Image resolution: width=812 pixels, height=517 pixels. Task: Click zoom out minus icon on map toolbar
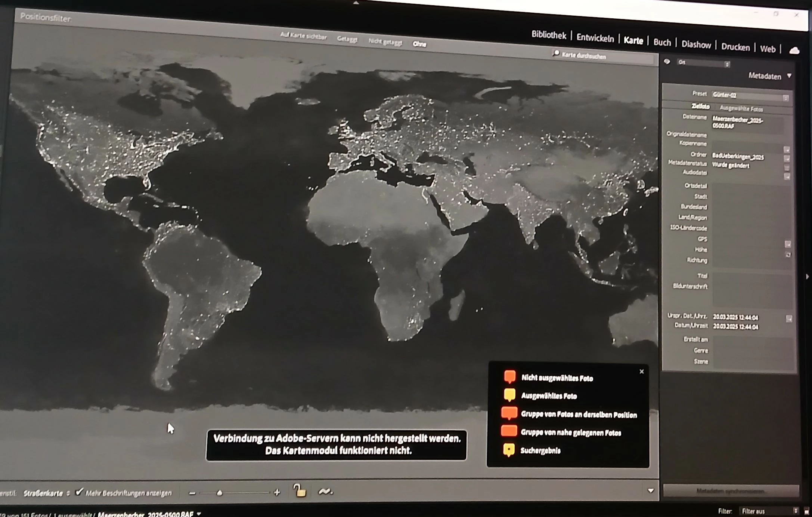(192, 493)
